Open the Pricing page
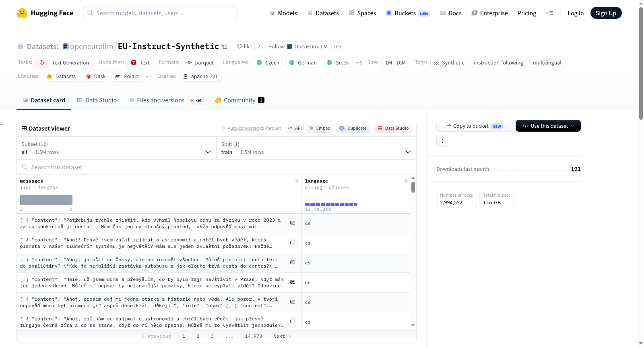Screen dimensions: 644x347 coord(527,13)
